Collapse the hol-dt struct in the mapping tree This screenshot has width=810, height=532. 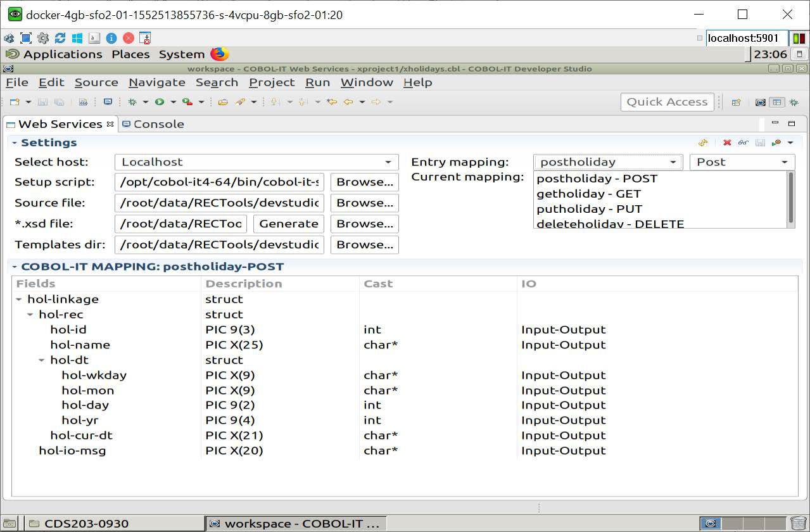tap(42, 360)
